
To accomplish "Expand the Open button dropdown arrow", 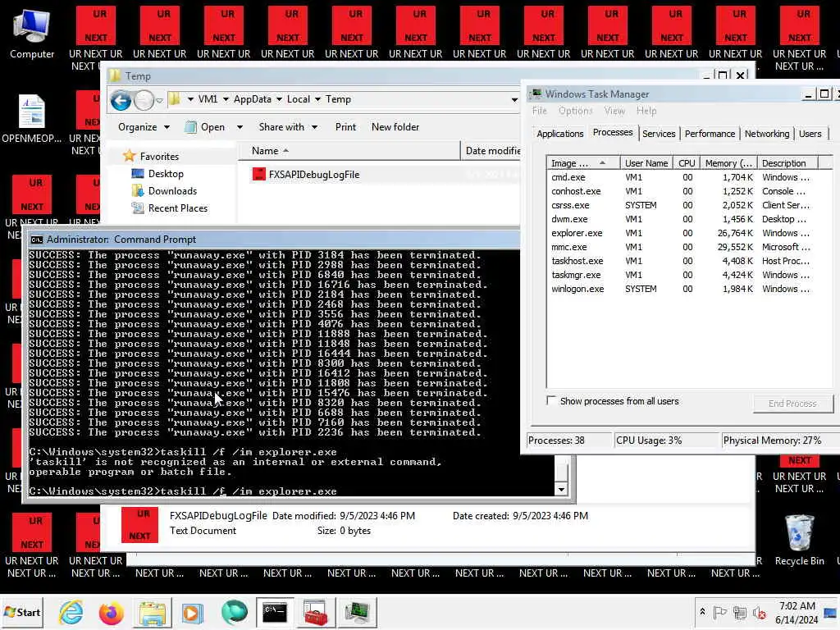I will coord(240,127).
